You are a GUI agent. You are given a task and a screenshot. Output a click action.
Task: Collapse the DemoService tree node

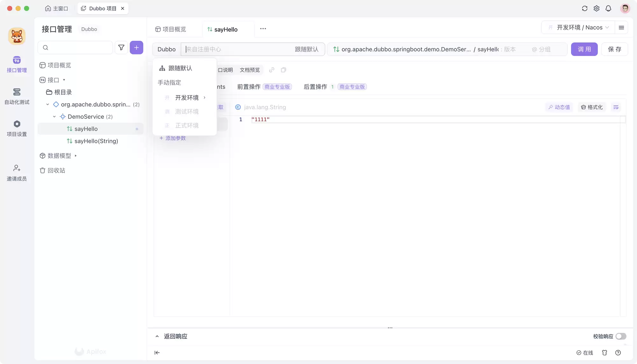coord(54,117)
